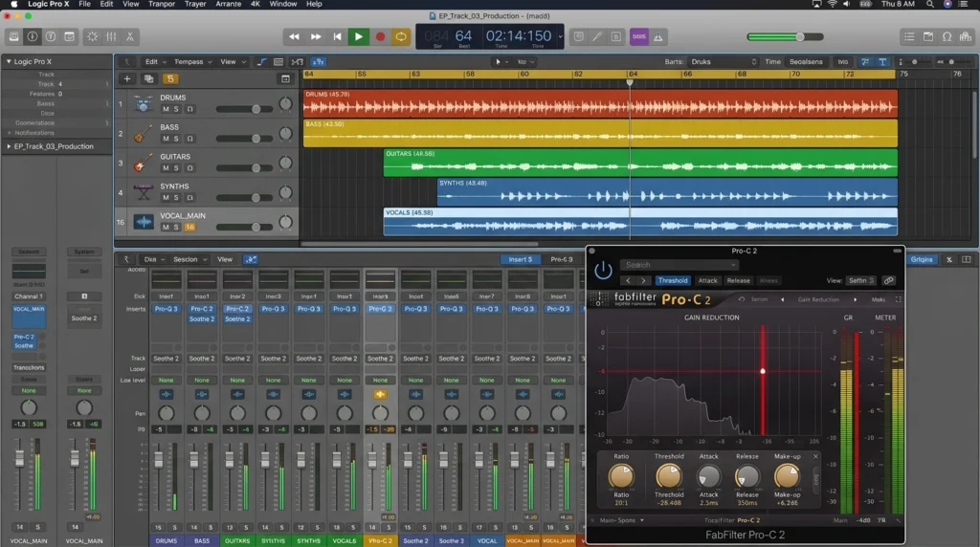Start playback with the Play button
This screenshot has height=547, width=980.
point(358,37)
